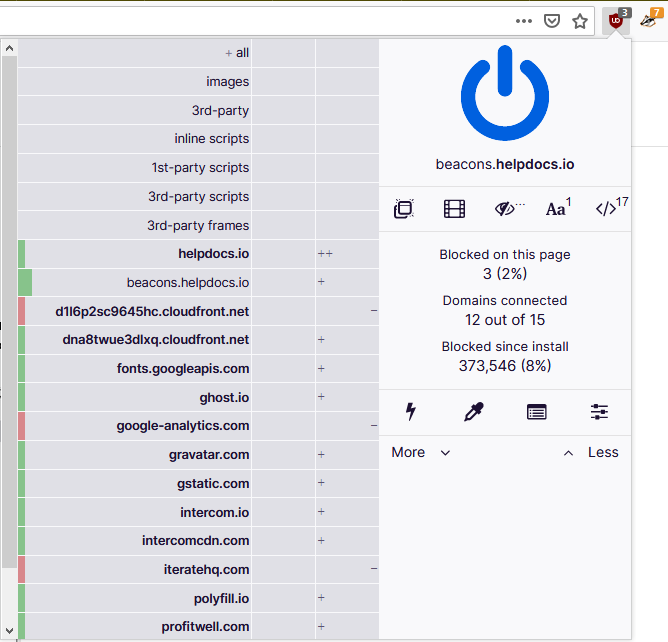Toggle the block all popups icon
Viewport: 668px width, 642px height.
point(403,209)
